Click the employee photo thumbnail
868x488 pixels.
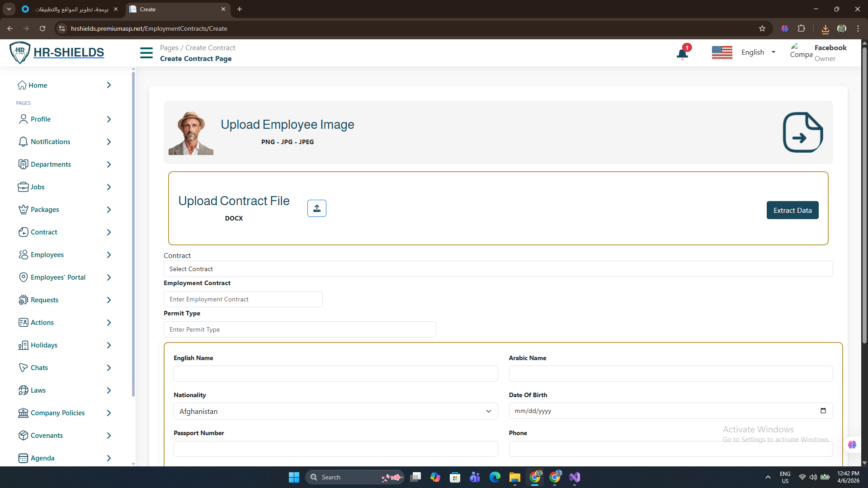coord(191,133)
